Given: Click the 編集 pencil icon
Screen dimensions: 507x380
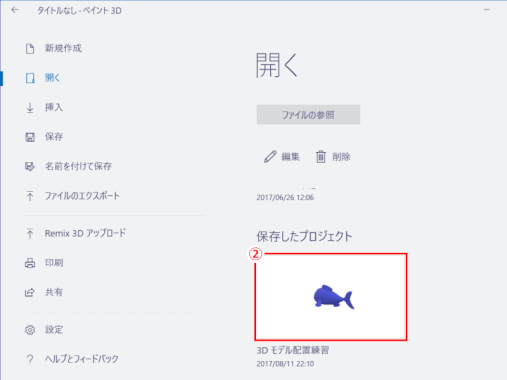Looking at the screenshot, I should coord(270,157).
